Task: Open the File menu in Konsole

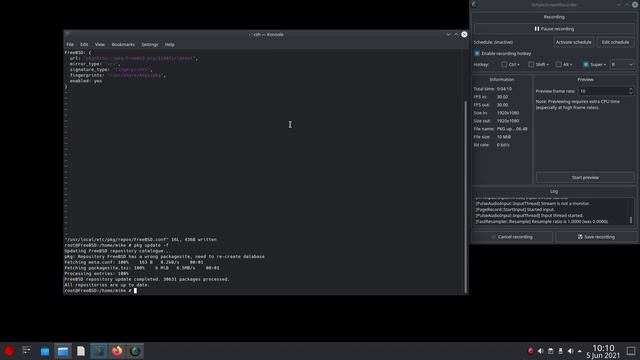Action: (x=70, y=44)
